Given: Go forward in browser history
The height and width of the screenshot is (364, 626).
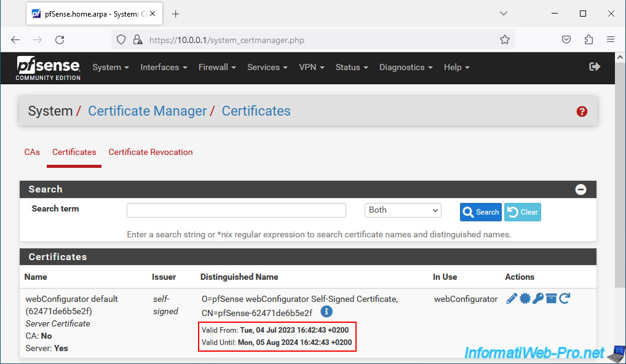Looking at the screenshot, I should coord(38,40).
